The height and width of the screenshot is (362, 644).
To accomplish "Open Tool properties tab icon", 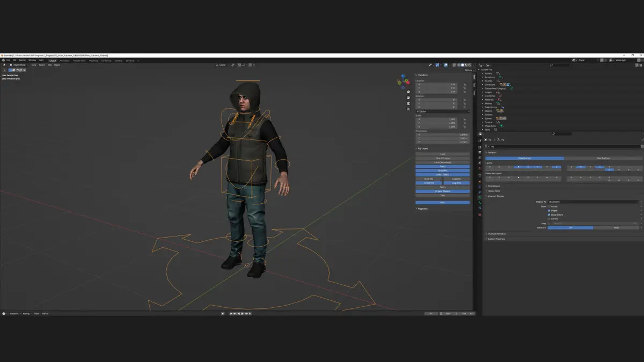I will [480, 140].
